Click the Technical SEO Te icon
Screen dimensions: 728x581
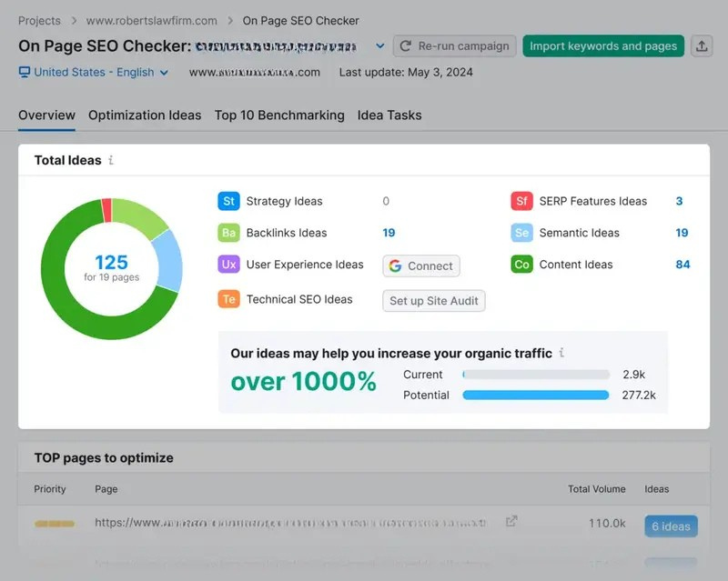(229, 299)
